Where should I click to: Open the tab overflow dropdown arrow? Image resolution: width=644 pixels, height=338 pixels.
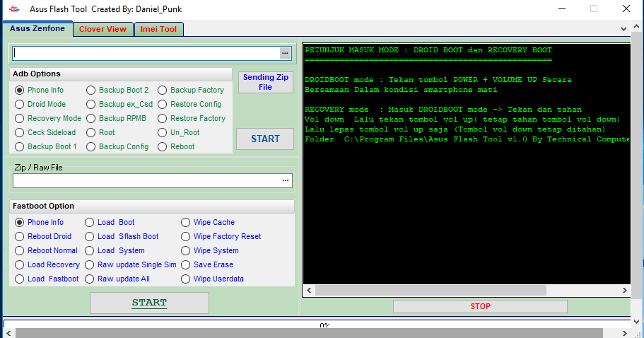click(x=623, y=29)
